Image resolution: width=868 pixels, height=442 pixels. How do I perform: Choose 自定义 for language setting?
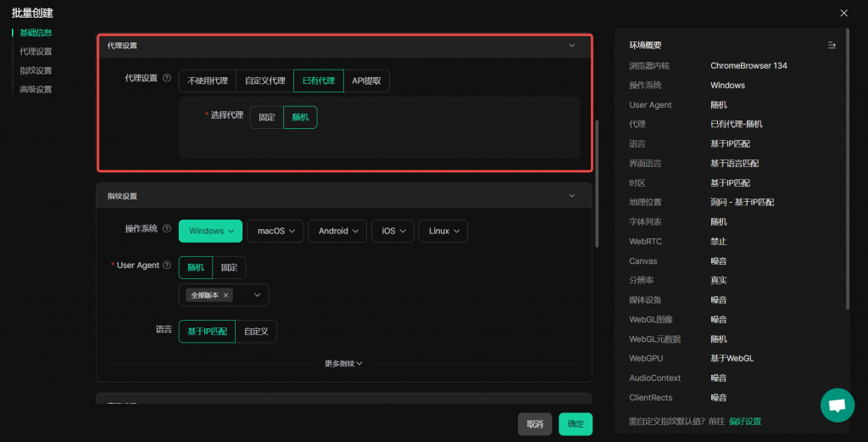pyautogui.click(x=256, y=332)
